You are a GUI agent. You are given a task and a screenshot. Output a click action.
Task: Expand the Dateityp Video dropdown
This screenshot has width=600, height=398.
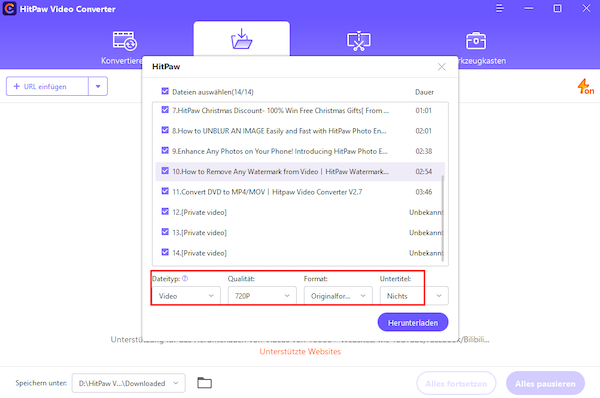[186, 296]
